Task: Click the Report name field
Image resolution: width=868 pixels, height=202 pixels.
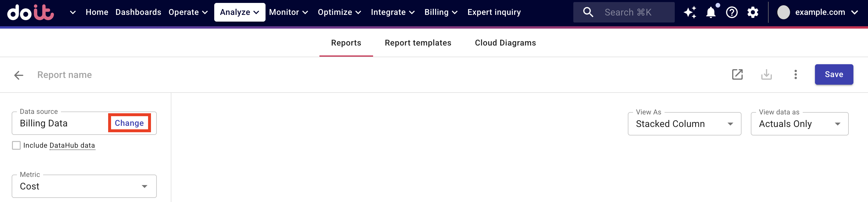Action: pyautogui.click(x=65, y=75)
